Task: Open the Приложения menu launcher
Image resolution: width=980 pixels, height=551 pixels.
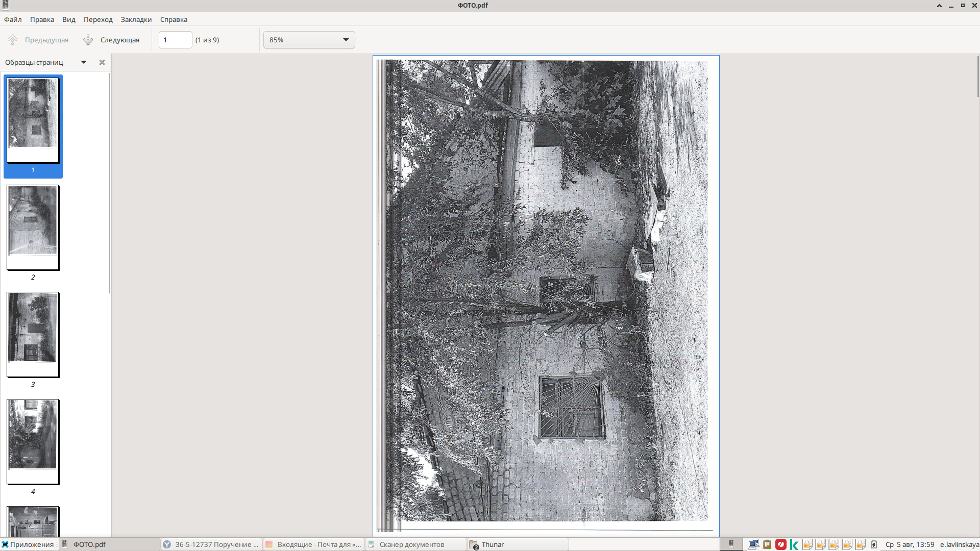Action: 29,544
